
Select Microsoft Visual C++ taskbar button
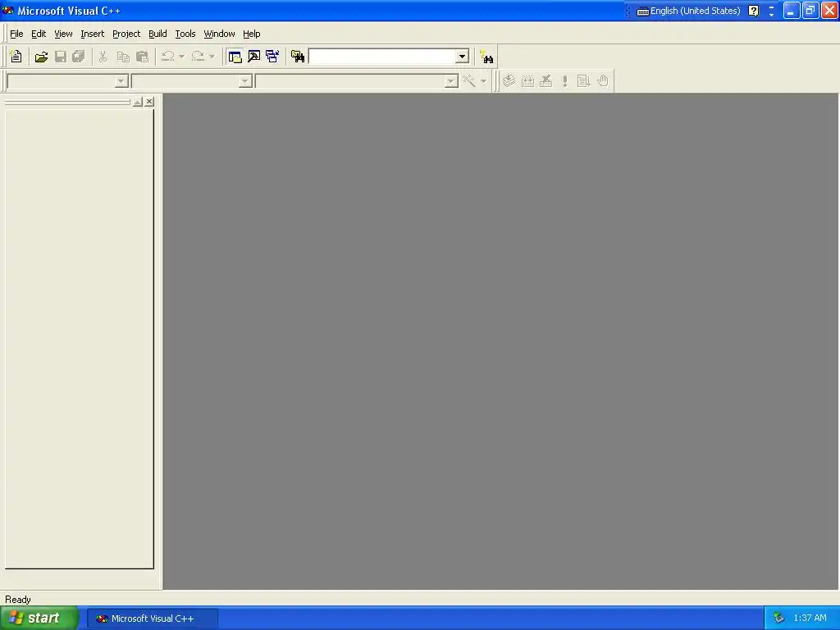coord(152,619)
